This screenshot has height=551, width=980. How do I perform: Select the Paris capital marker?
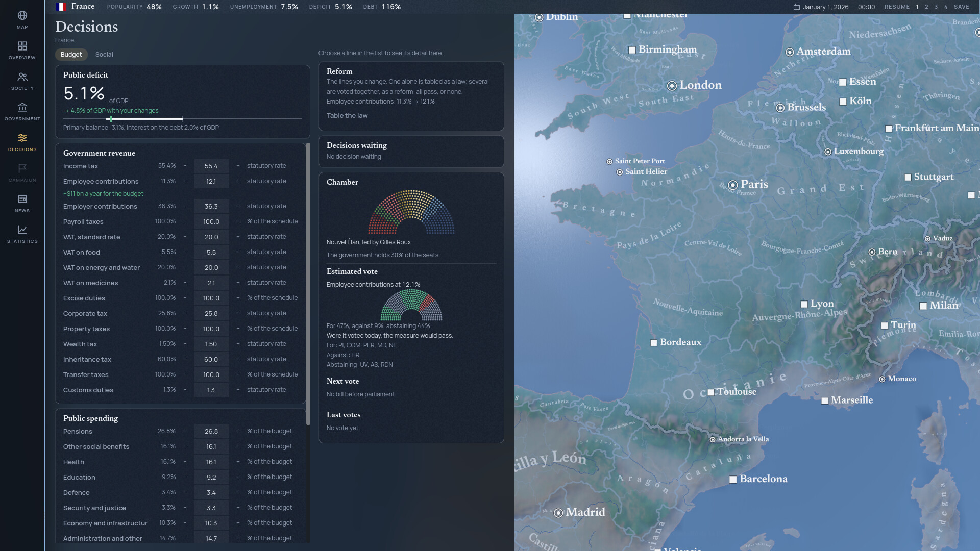point(733,185)
